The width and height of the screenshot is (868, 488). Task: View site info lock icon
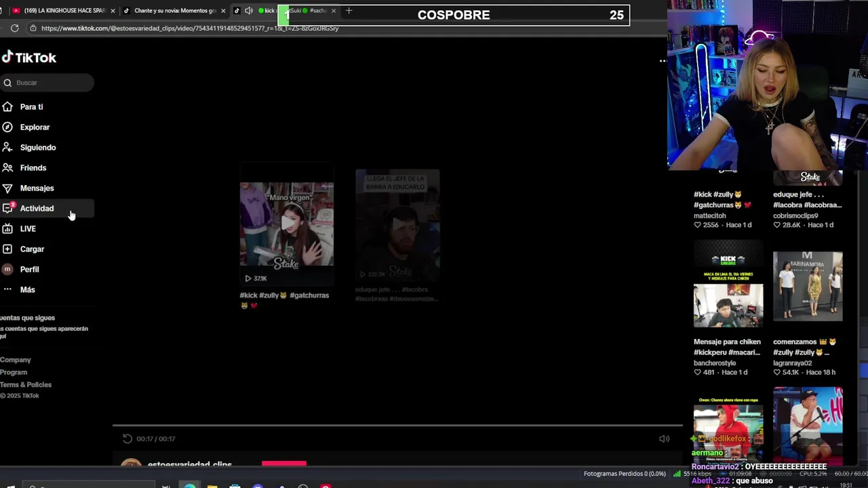coord(33,28)
